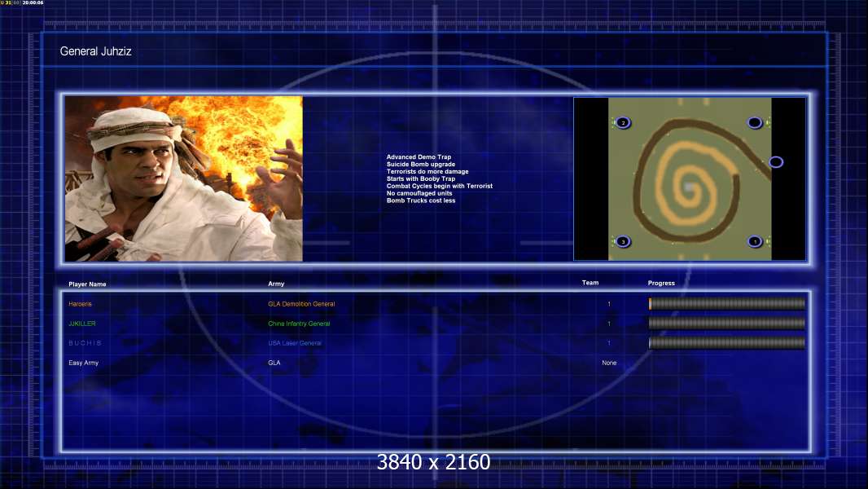Click the 20:00:06 timer in corner
This screenshot has width=868, height=489.
coord(33,2)
